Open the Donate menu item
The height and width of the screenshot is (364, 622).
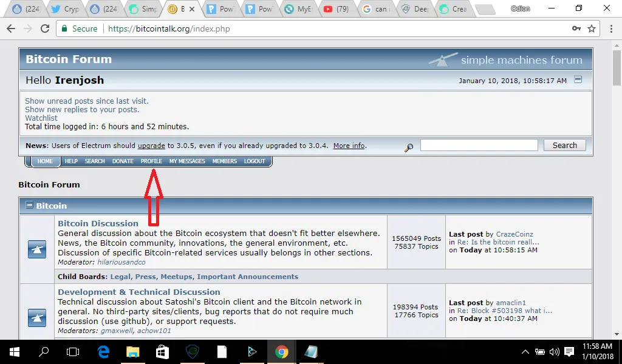coord(123,161)
